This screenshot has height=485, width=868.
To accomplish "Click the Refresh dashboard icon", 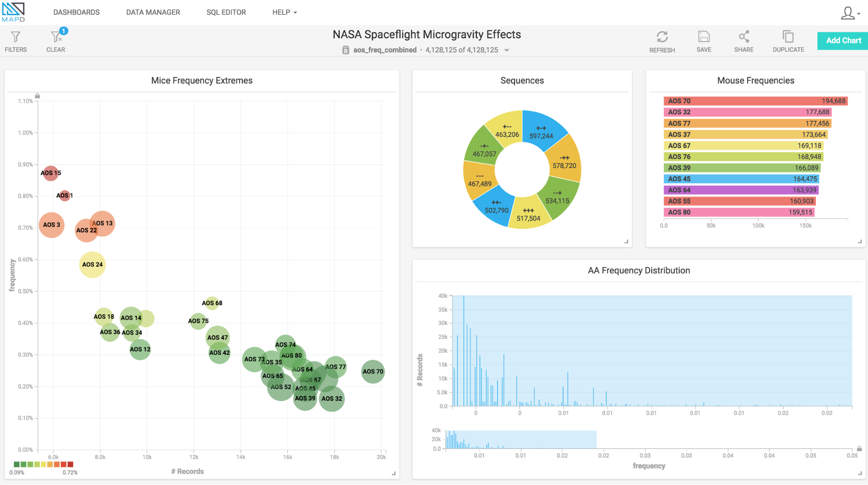I will tap(662, 37).
